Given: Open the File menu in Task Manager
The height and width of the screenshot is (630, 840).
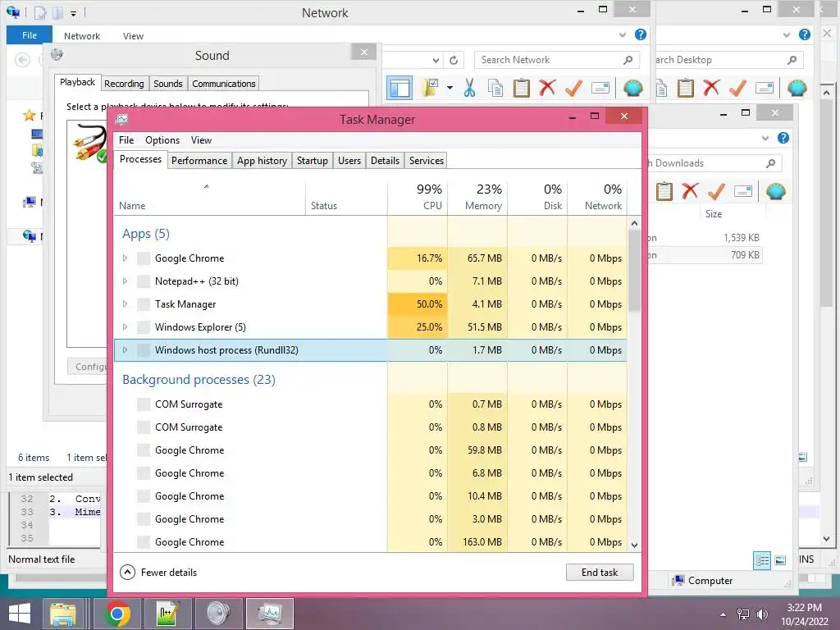Looking at the screenshot, I should (126, 140).
